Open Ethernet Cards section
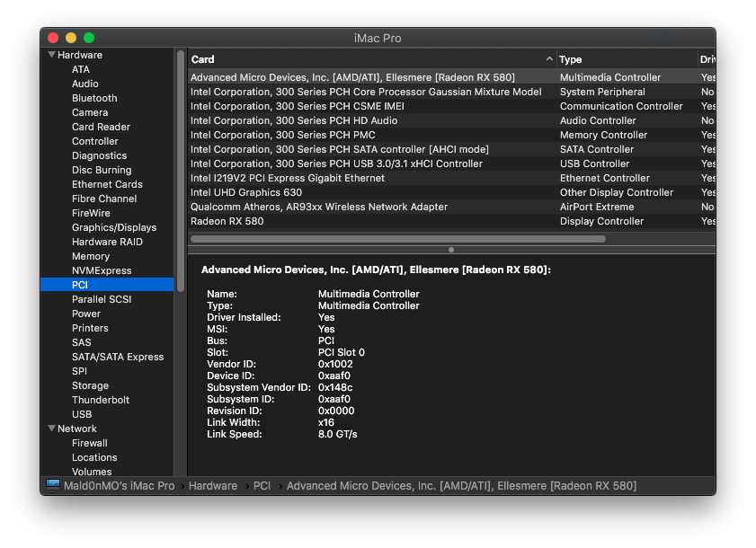Viewport: 756px width, 548px height. (x=107, y=184)
